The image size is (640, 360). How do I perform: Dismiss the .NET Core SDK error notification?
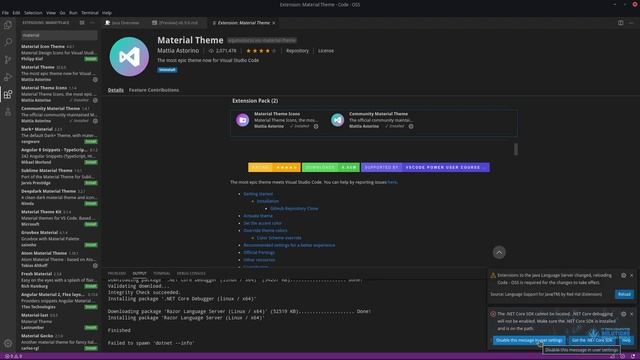coord(631,314)
